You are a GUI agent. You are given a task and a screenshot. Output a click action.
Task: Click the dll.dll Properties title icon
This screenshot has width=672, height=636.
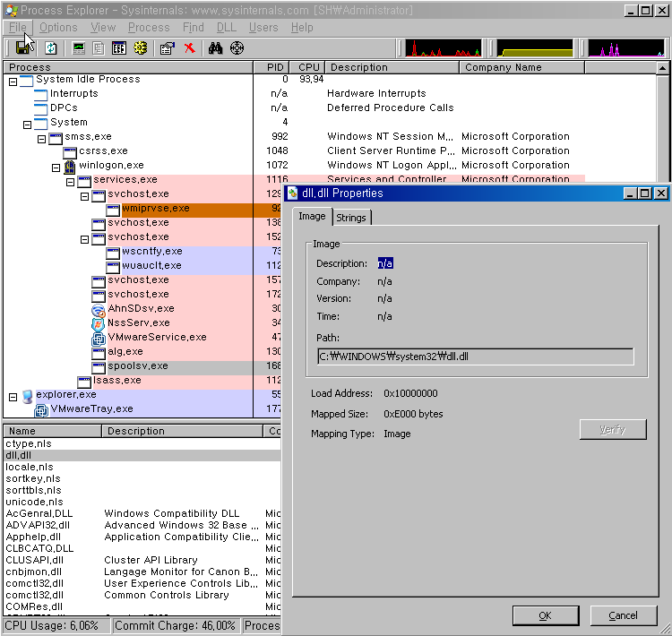pyautogui.click(x=293, y=193)
